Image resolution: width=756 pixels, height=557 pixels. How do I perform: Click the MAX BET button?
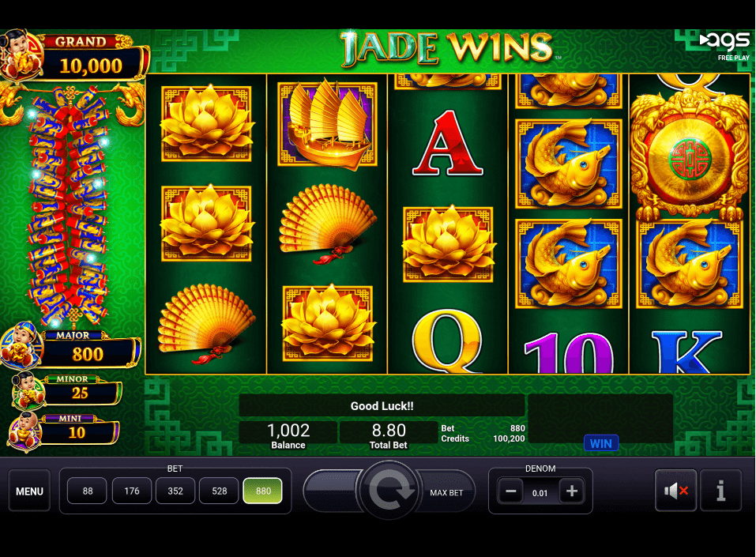click(x=446, y=492)
